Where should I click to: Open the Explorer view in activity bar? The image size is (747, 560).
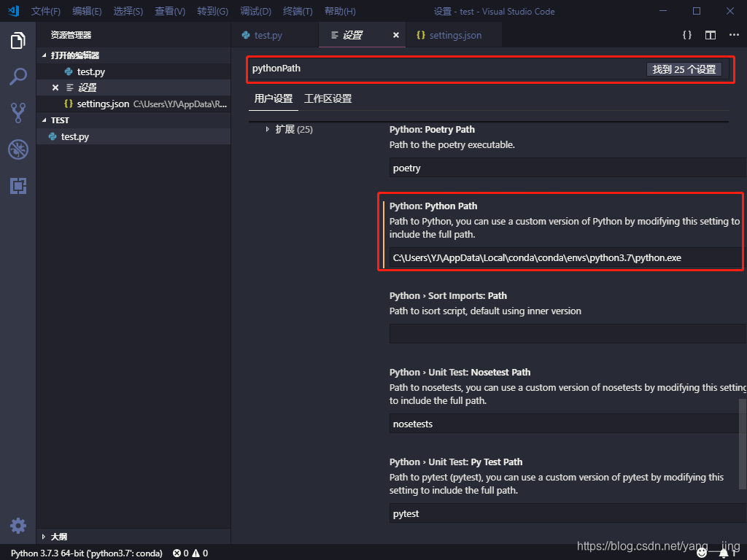tap(18, 41)
